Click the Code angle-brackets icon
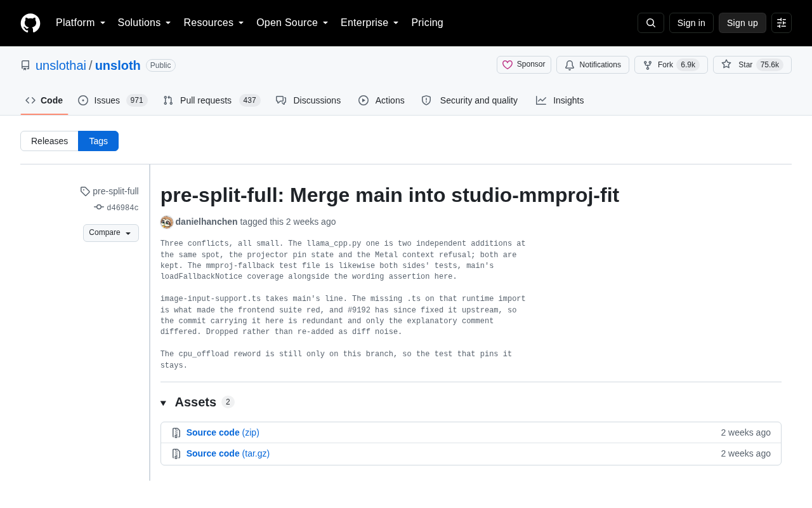The image size is (812, 508). pyautogui.click(x=30, y=100)
